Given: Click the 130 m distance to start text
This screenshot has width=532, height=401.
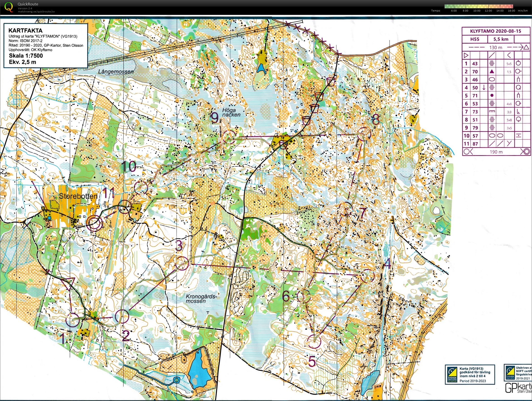Looking at the screenshot, I should (x=496, y=47).
